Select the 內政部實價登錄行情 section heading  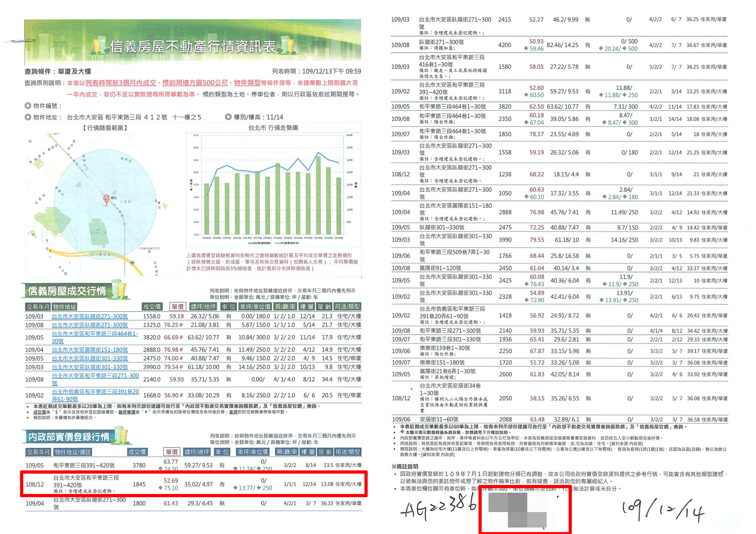(68, 436)
